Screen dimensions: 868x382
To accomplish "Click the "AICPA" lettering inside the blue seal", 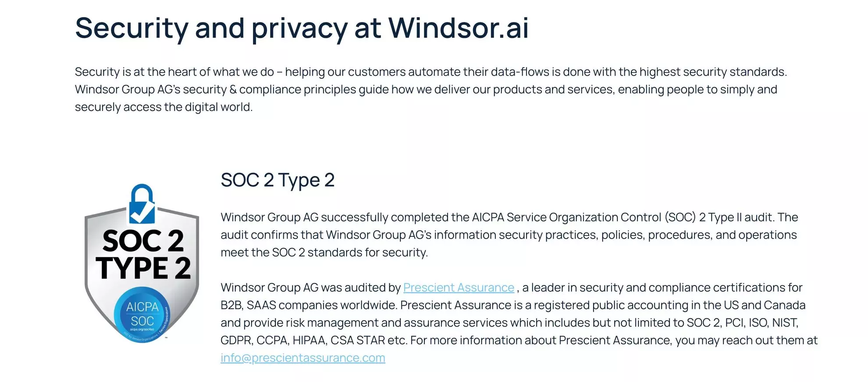I will (142, 307).
